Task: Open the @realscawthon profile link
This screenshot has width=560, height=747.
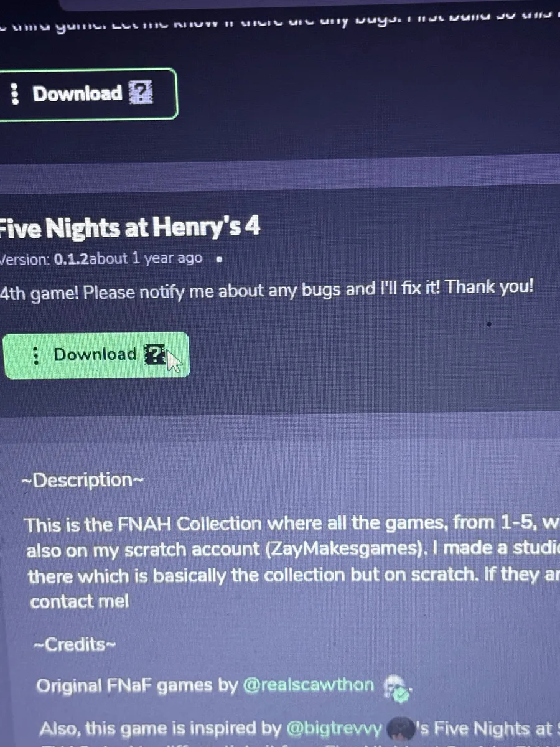Action: (309, 685)
